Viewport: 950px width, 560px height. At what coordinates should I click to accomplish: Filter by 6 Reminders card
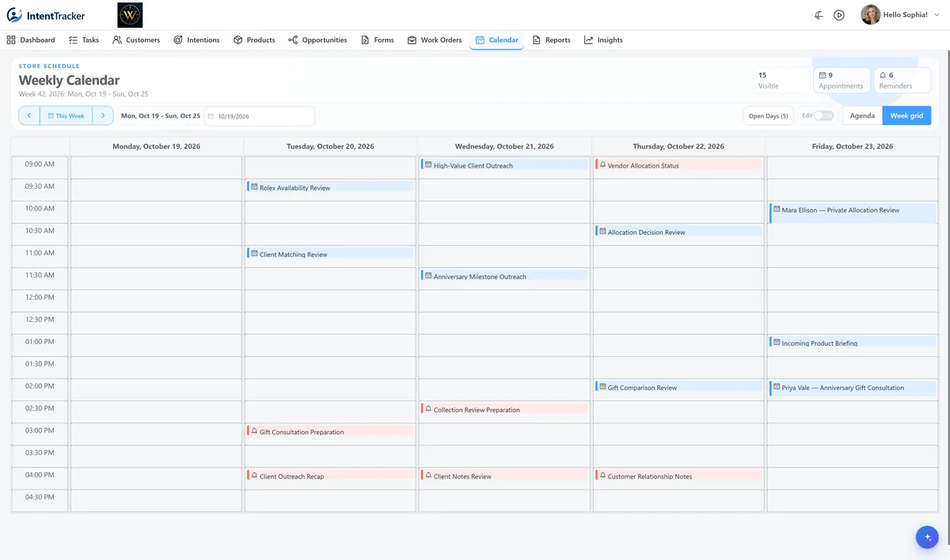(902, 80)
